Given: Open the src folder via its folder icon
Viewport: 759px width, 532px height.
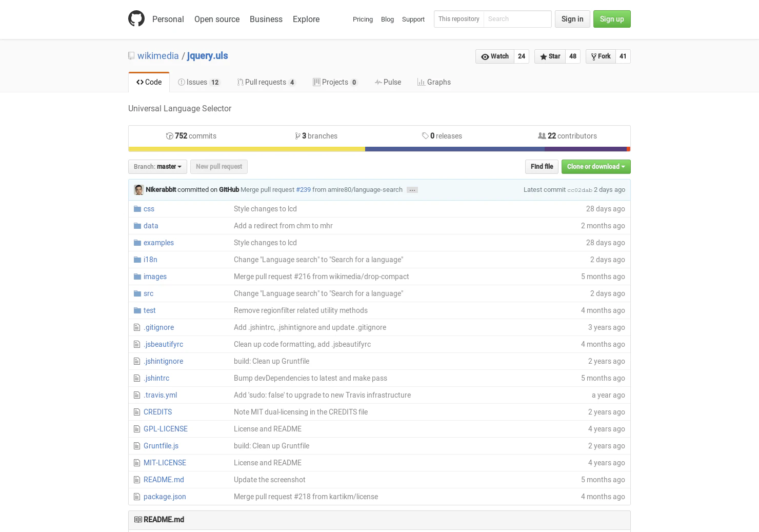Looking at the screenshot, I should coord(137,293).
